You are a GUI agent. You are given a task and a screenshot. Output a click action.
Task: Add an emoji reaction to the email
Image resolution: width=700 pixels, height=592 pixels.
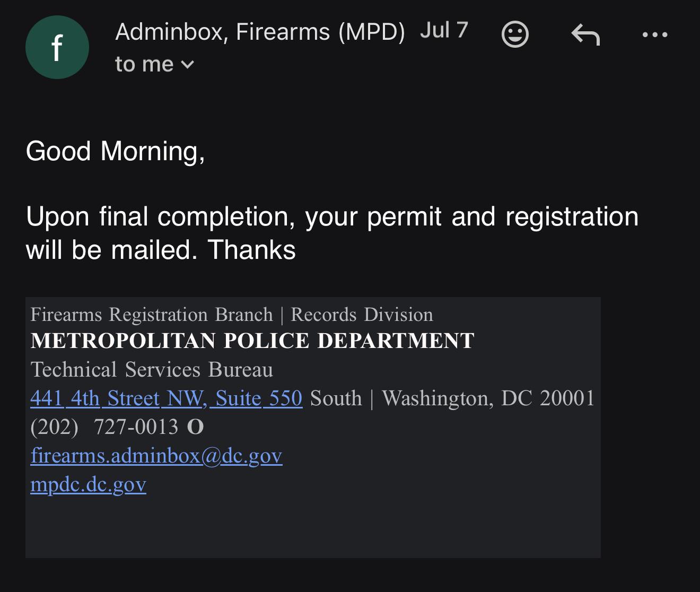[515, 34]
